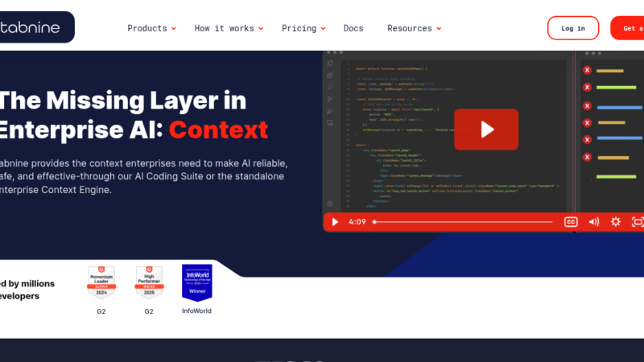Enter fullscreen for the video
Image resolution: width=644 pixels, height=362 pixels.
pos(638,222)
